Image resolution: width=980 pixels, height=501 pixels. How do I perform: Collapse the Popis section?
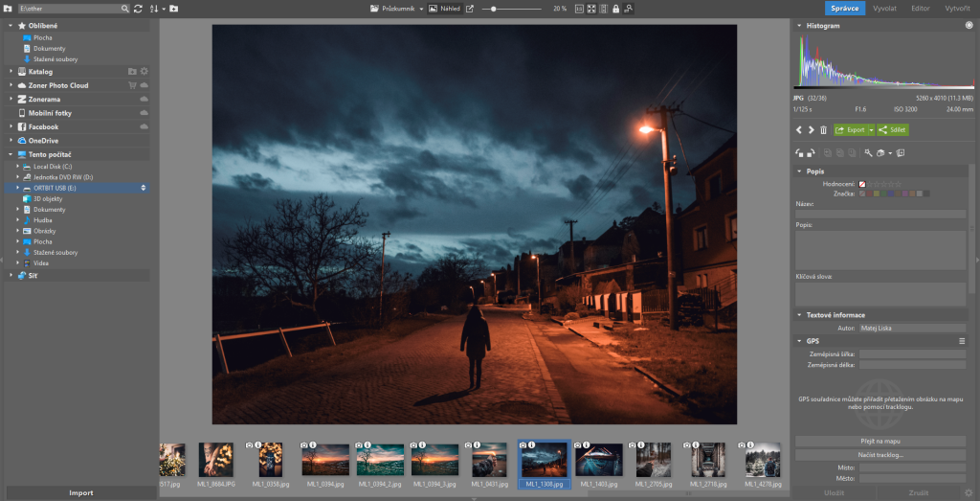(x=799, y=171)
